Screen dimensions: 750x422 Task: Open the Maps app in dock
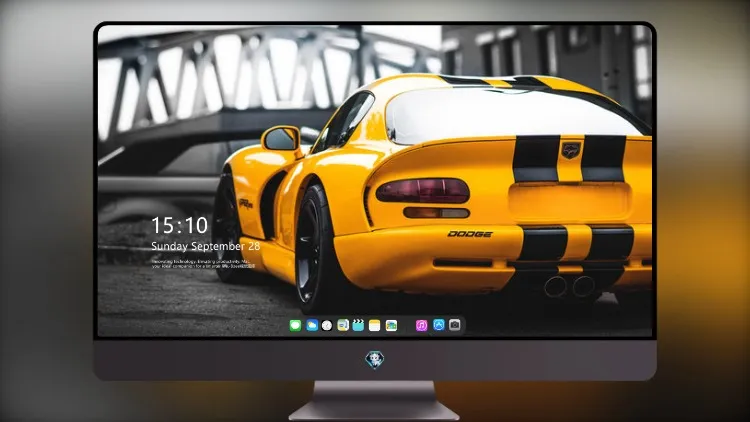click(343, 325)
